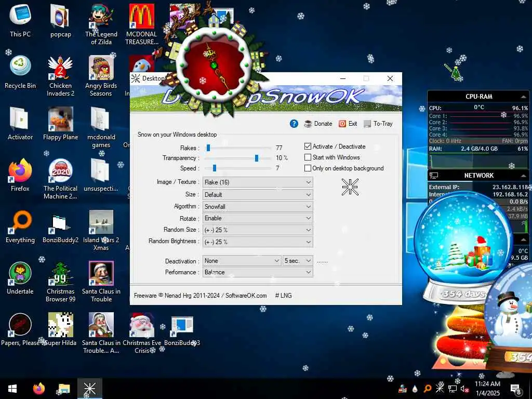The height and width of the screenshot is (399, 532).
Task: Open Firefox from the taskbar
Action: 39,389
